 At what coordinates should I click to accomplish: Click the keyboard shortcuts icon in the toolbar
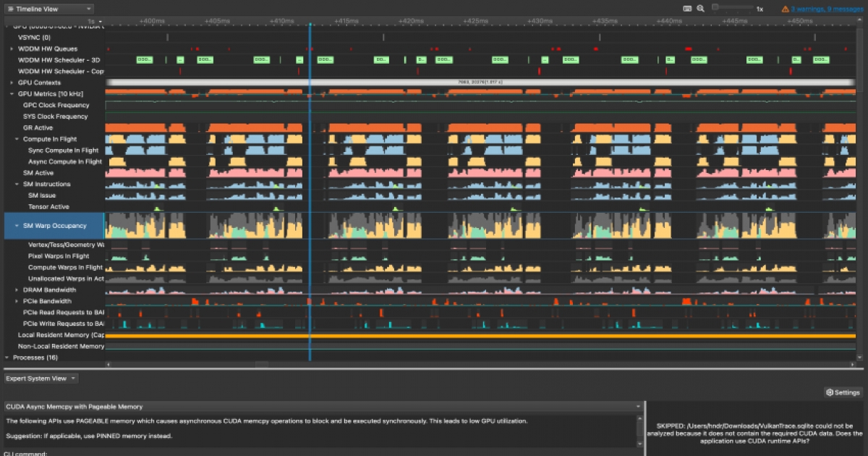687,9
